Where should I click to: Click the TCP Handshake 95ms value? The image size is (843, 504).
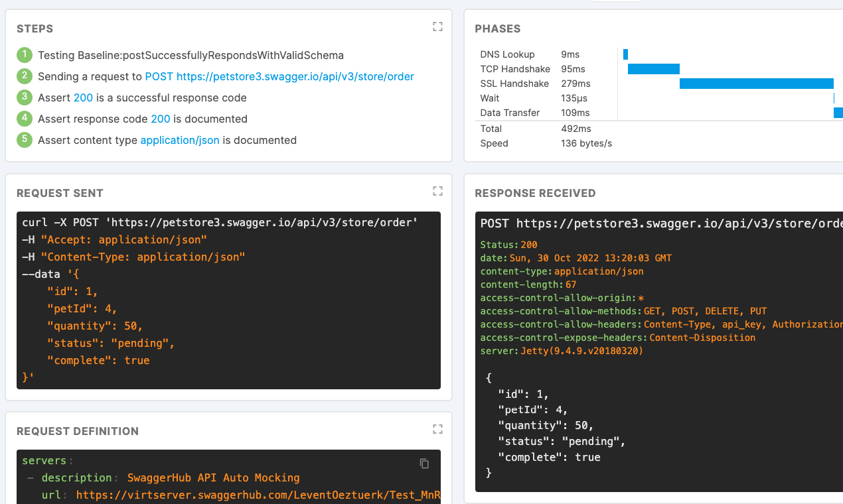[x=573, y=69]
